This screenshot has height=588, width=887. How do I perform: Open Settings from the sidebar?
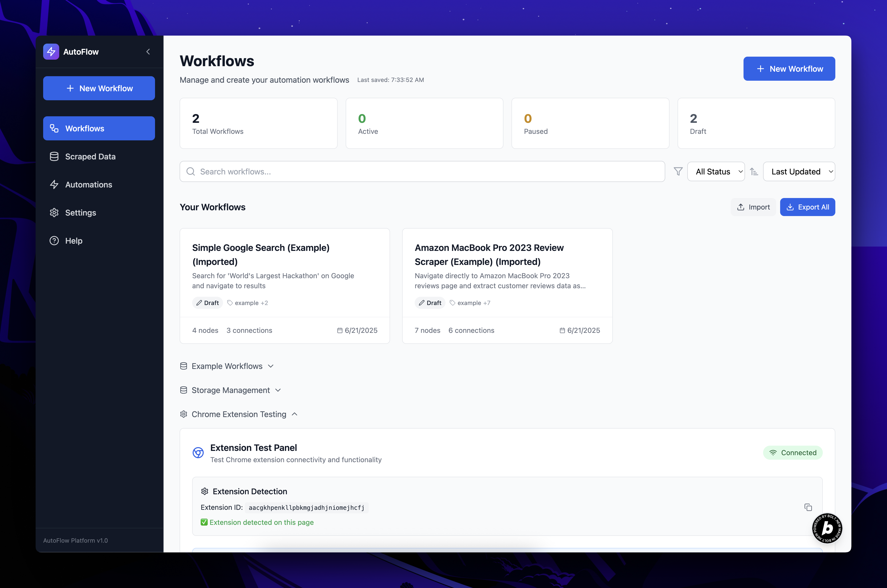(x=80, y=213)
